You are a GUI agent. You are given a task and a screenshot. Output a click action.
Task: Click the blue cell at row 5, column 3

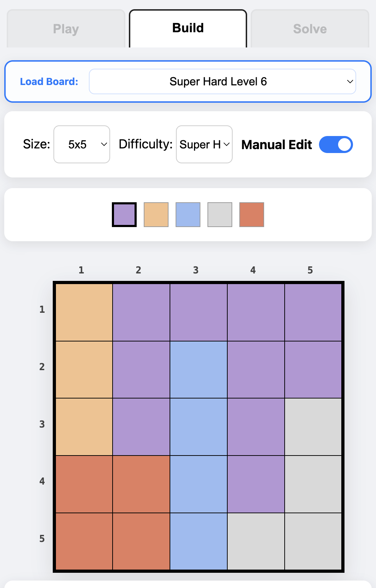tap(199, 541)
